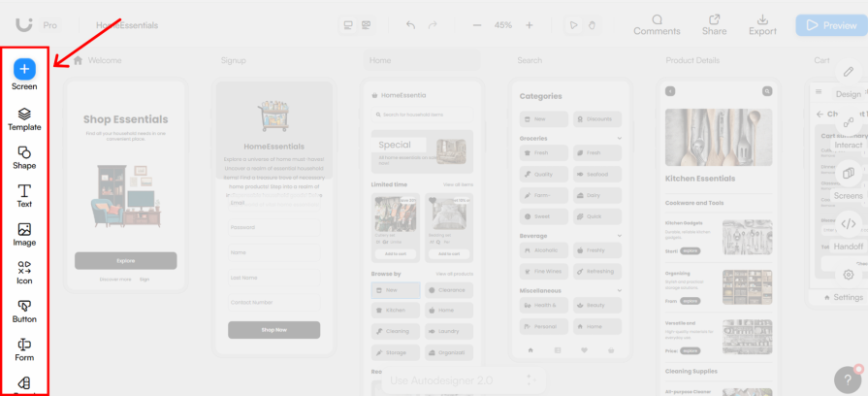Image resolution: width=868 pixels, height=396 pixels.
Task: Collapse the Beverage category section
Action: [x=621, y=235]
